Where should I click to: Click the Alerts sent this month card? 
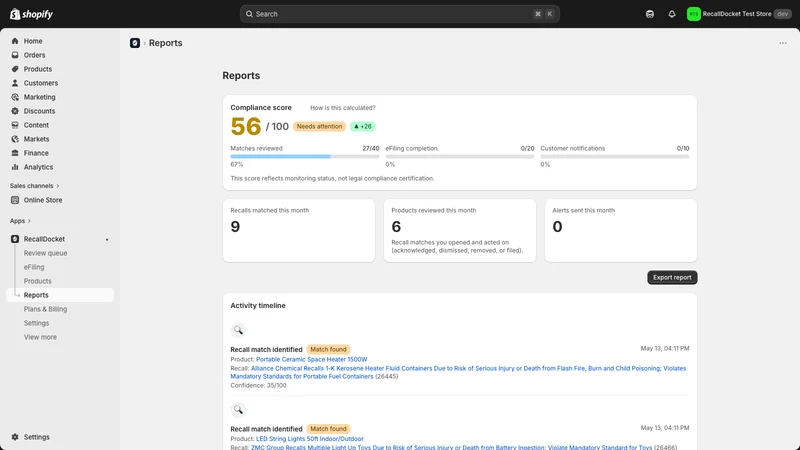tap(620, 231)
